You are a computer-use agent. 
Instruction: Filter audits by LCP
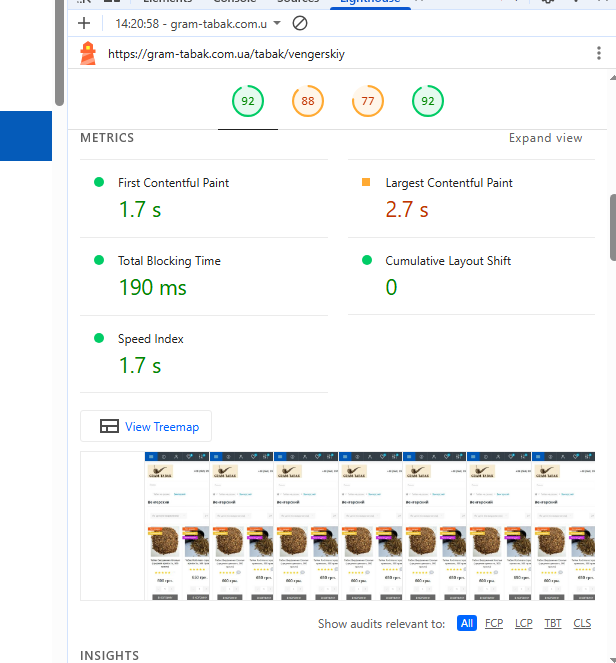pyautogui.click(x=523, y=623)
